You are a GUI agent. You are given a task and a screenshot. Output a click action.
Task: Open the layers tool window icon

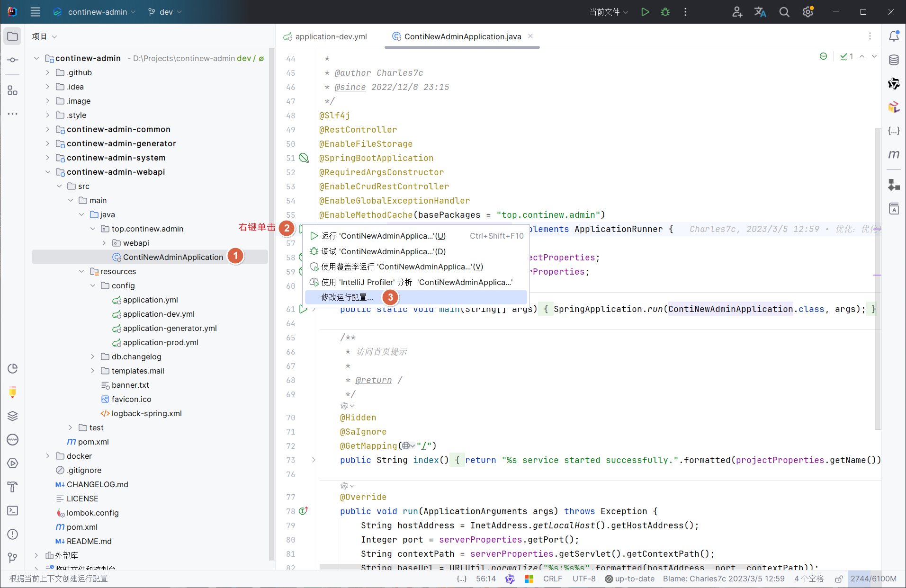click(13, 416)
